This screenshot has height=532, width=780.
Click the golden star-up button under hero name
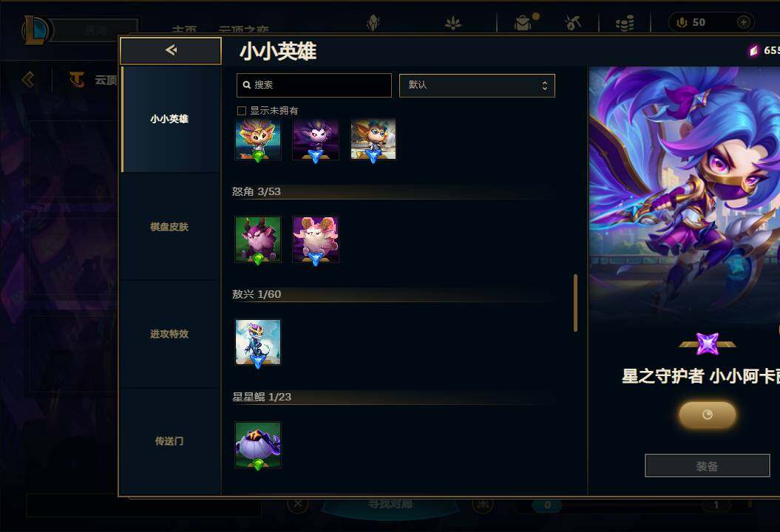click(x=707, y=415)
